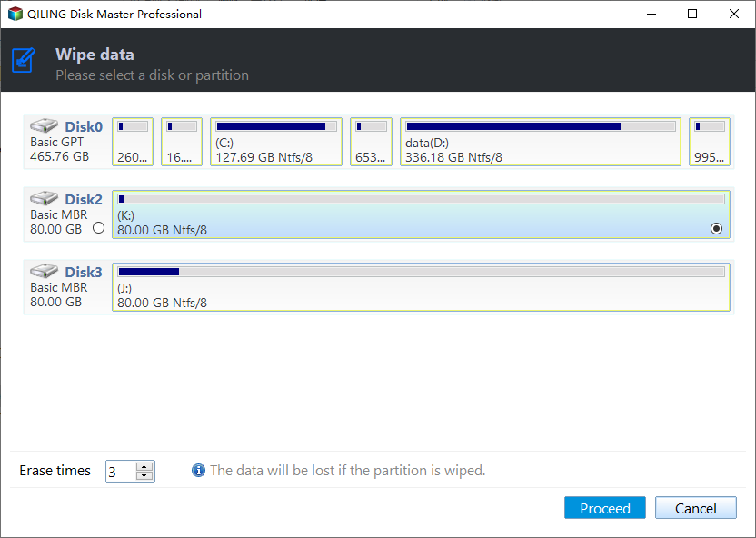756x538 pixels.
Task: Click the Disk3 drive icon
Action: tap(44, 271)
